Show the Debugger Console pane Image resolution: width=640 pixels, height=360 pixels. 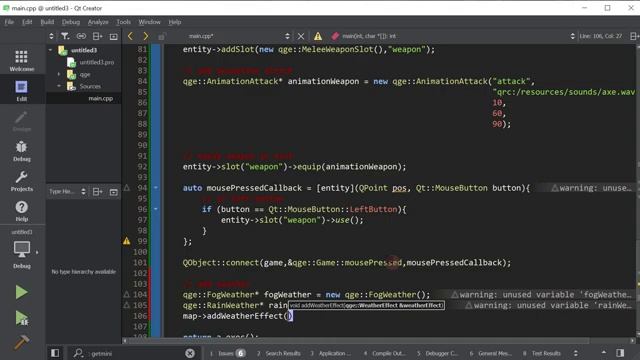tap(437, 353)
